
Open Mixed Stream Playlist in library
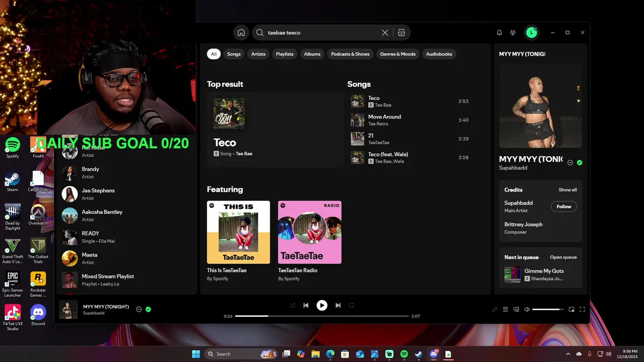click(x=126, y=280)
